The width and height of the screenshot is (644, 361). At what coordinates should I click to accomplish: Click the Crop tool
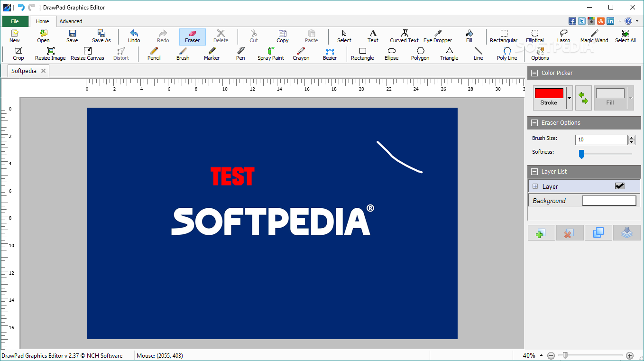(x=18, y=54)
